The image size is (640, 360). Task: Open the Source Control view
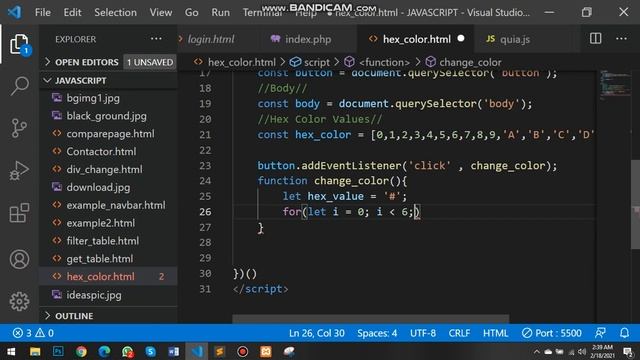pos(19,128)
